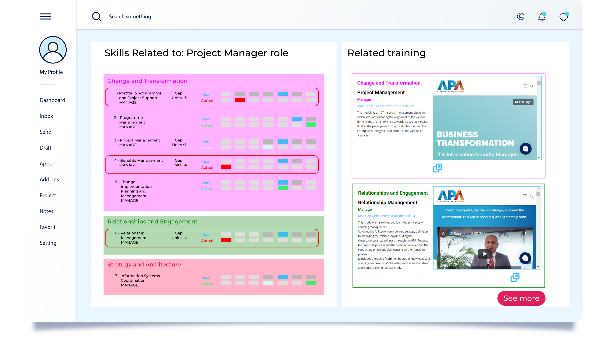Click the APA embedded page menu icon

pos(525,86)
